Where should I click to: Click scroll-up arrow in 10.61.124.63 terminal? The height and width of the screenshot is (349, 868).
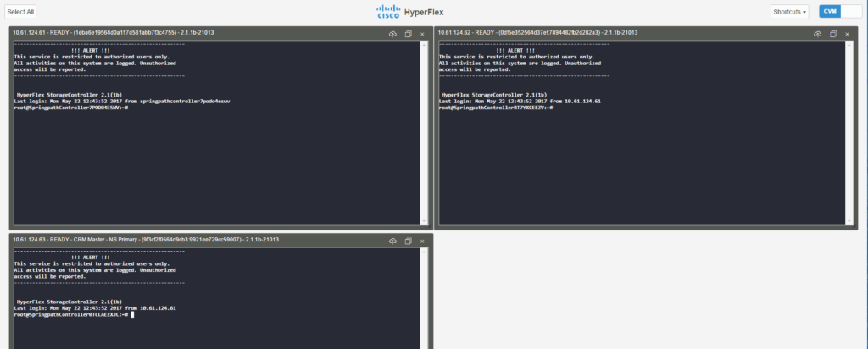424,251
